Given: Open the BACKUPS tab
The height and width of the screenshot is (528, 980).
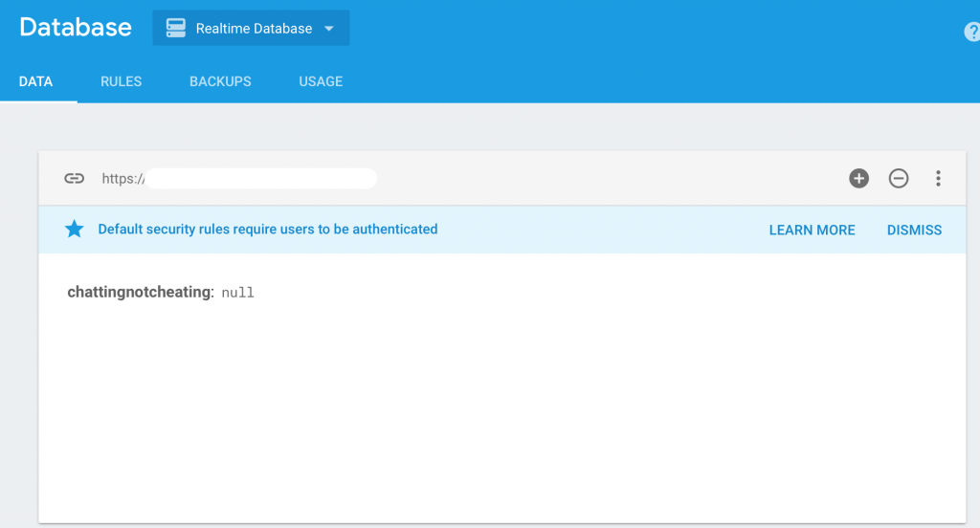Looking at the screenshot, I should [221, 82].
